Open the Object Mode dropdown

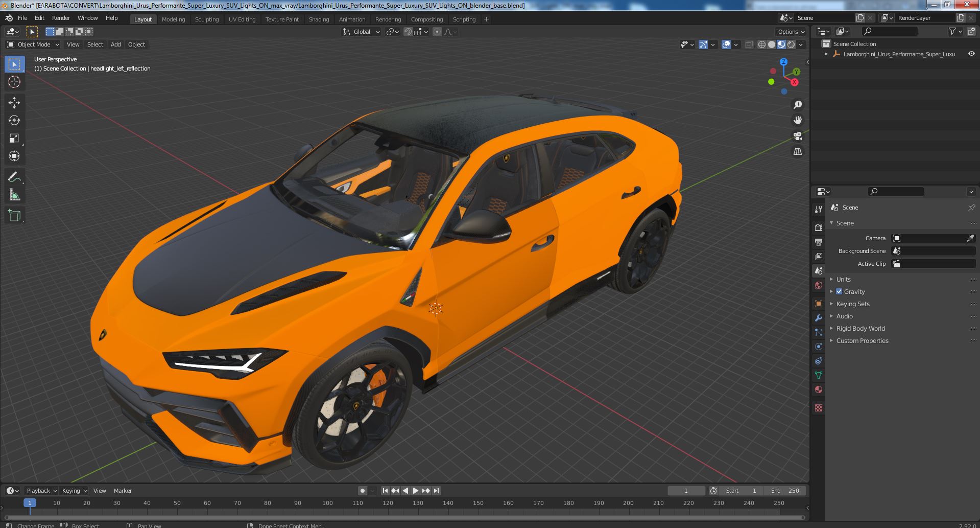click(x=33, y=44)
